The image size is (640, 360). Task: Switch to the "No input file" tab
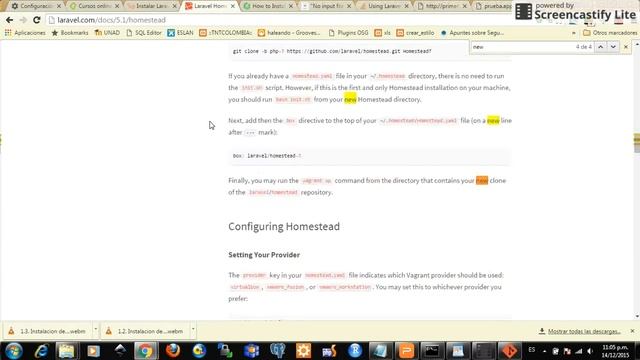click(325, 6)
